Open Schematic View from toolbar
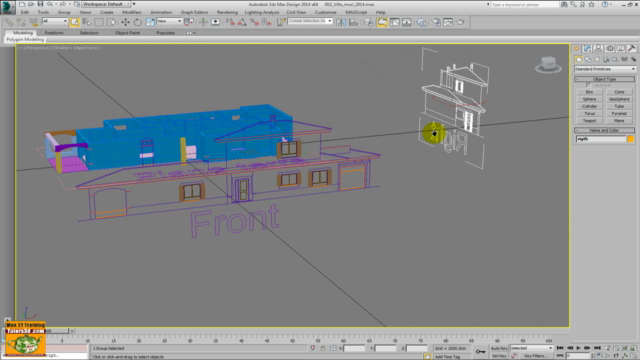The height and width of the screenshot is (360, 640). tap(407, 22)
